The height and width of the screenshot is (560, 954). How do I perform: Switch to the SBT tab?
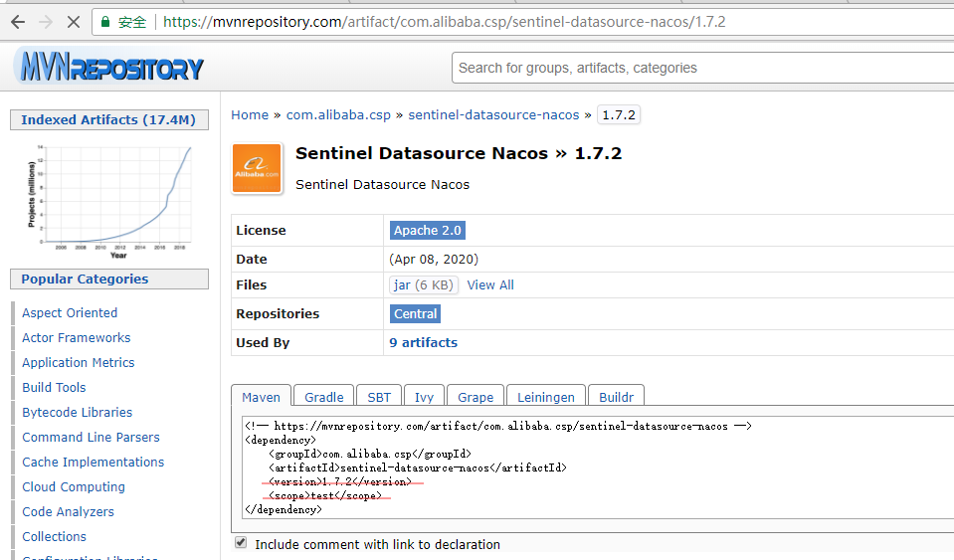coord(379,397)
